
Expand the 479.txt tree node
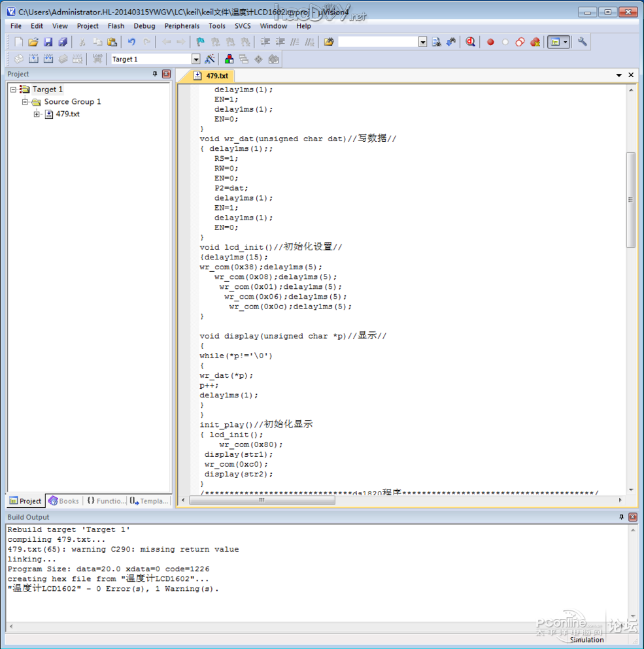point(37,114)
